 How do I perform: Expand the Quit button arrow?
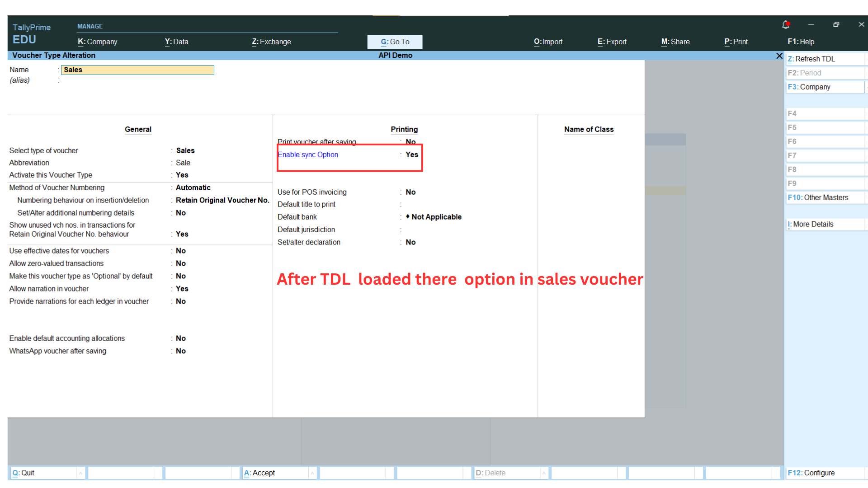click(x=80, y=473)
